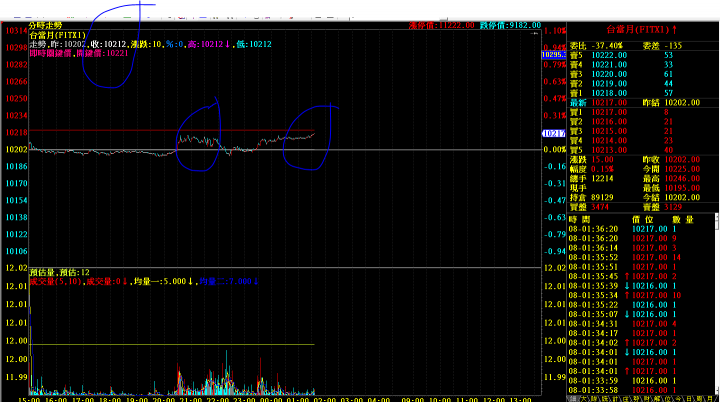This screenshot has width=720, height=402.
Task: Click the 預估量 volume panel header
Action: click(60, 272)
